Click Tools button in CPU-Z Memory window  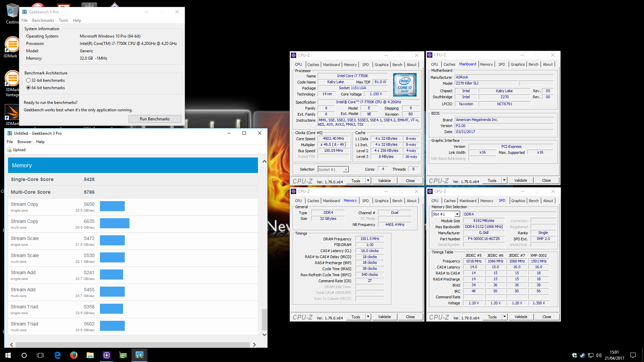click(356, 317)
